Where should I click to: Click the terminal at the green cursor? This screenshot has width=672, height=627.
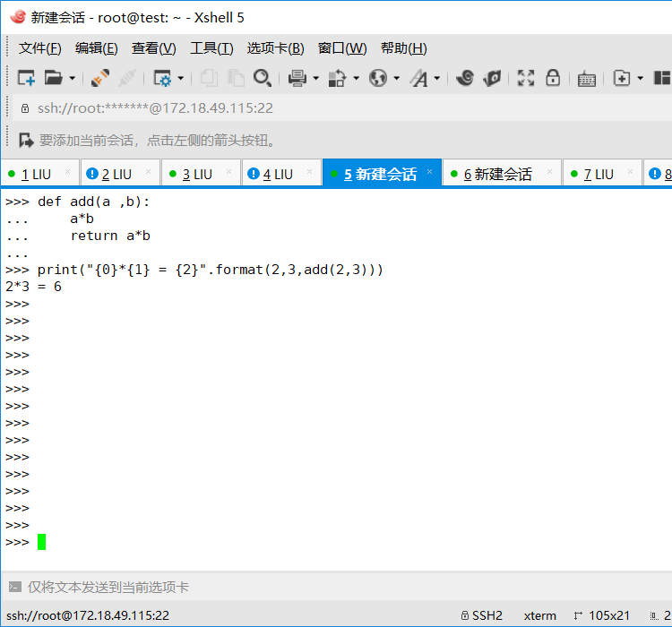click(41, 542)
